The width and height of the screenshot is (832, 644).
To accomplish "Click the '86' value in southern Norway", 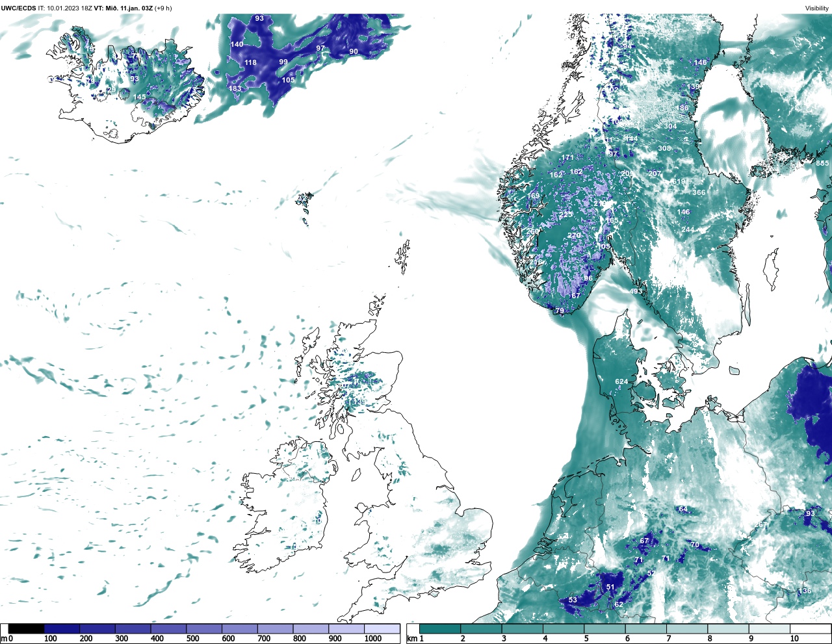I will (588, 278).
